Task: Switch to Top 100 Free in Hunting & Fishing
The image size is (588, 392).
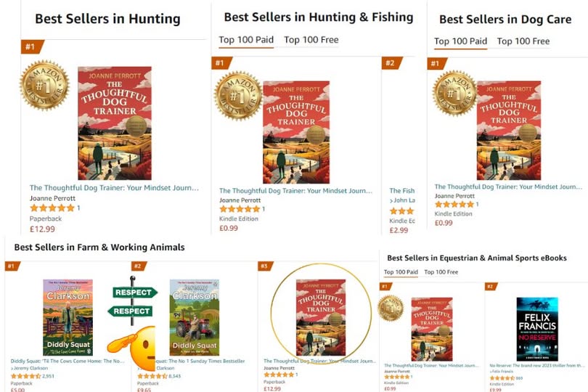Action: click(x=311, y=40)
